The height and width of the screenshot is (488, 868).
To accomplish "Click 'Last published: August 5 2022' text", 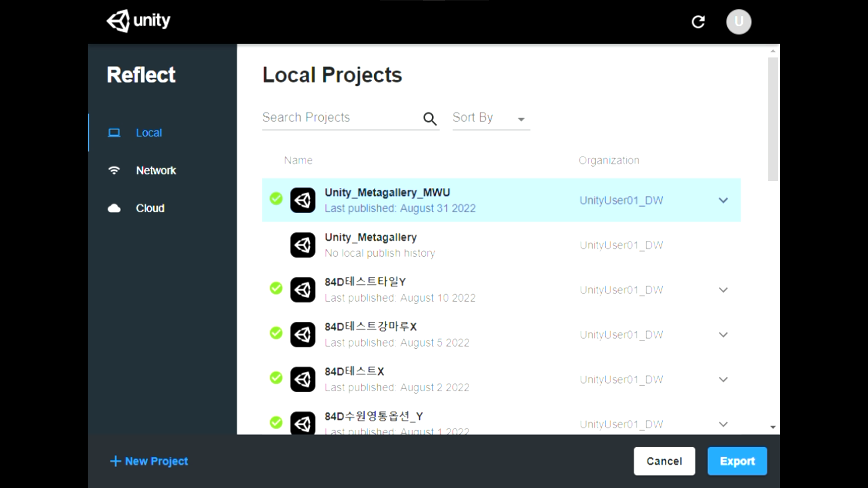I will tap(397, 343).
